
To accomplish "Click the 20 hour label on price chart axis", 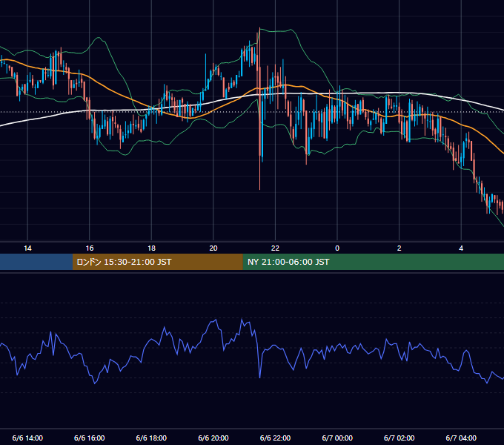I will [213, 248].
